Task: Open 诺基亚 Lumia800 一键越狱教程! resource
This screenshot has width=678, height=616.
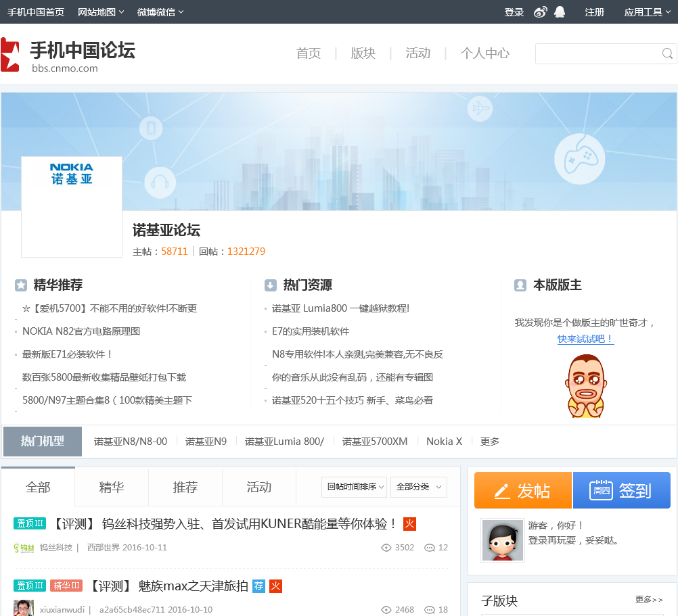Action: point(341,308)
